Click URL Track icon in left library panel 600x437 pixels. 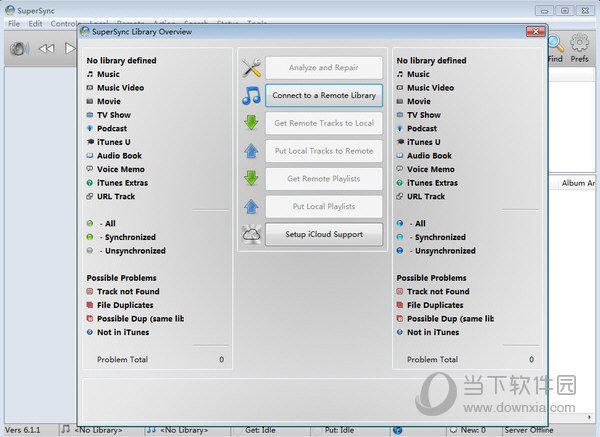[x=90, y=196]
